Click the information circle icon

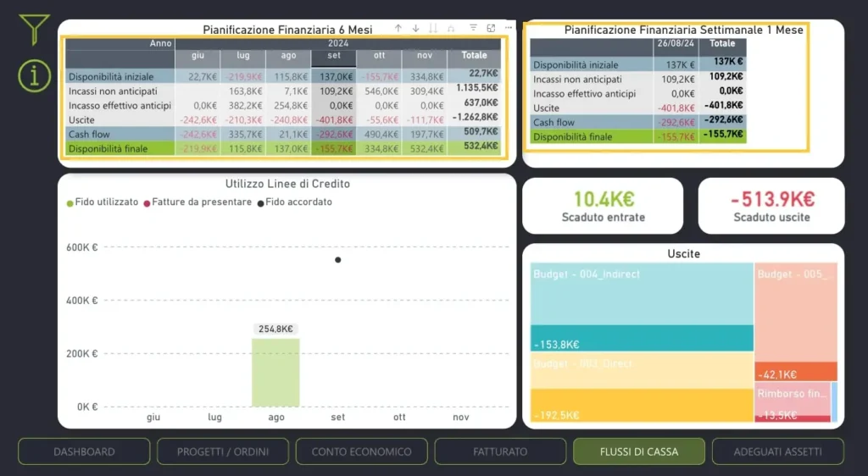(34, 76)
